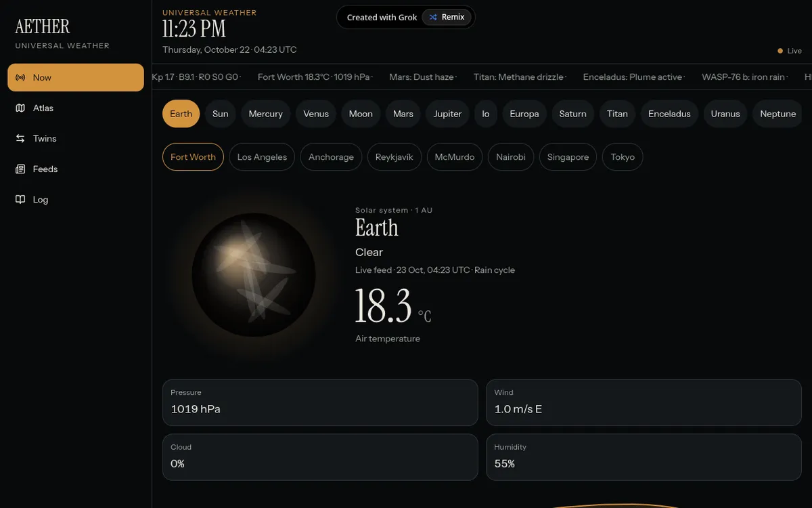Screen dimensions: 812x508
Task: Select the Venus body chip
Action: pyautogui.click(x=316, y=114)
